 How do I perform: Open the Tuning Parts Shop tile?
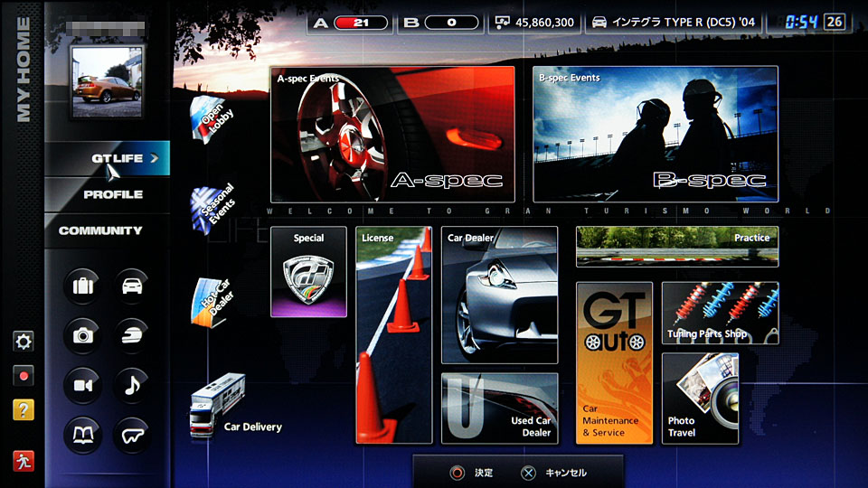click(720, 313)
